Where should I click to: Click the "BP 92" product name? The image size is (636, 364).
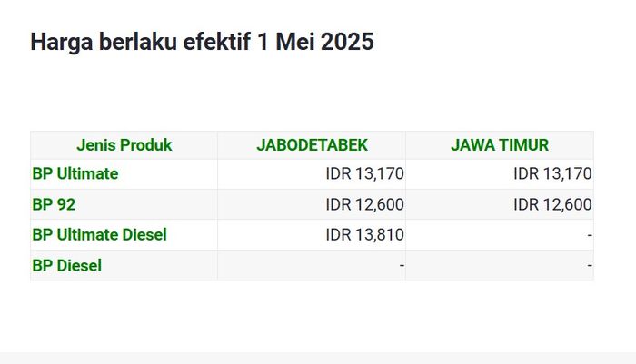click(54, 204)
